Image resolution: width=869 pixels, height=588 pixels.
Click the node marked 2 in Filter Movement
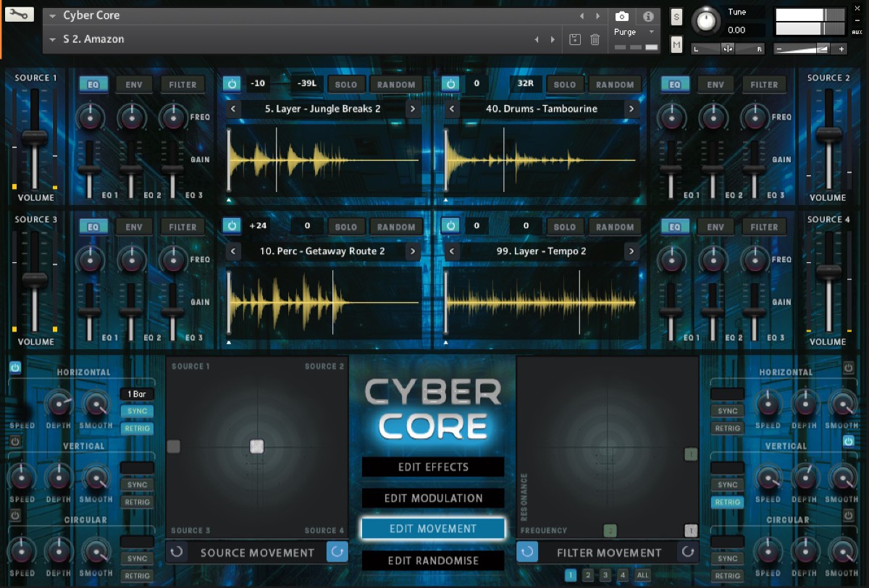coord(610,531)
